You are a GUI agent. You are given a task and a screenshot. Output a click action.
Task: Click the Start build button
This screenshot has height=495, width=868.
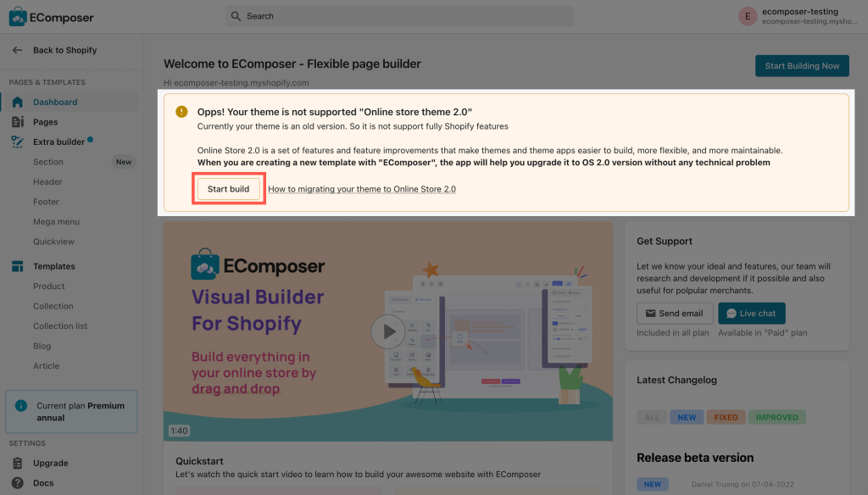click(x=229, y=189)
